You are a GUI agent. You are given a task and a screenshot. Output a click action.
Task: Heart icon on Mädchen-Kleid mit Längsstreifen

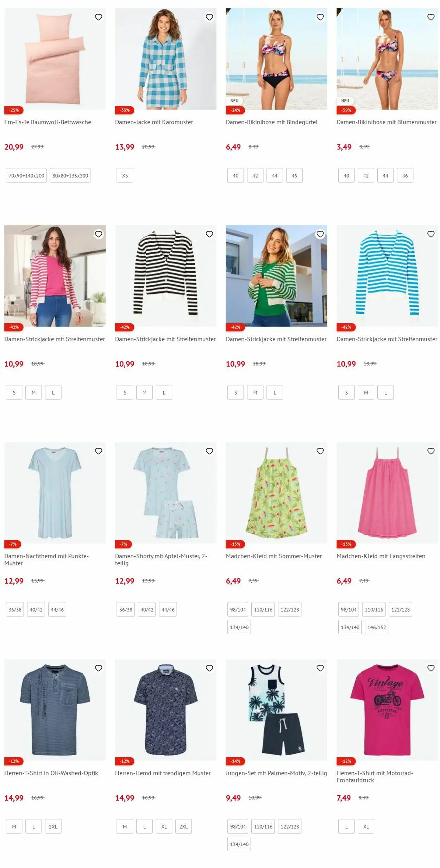431,451
